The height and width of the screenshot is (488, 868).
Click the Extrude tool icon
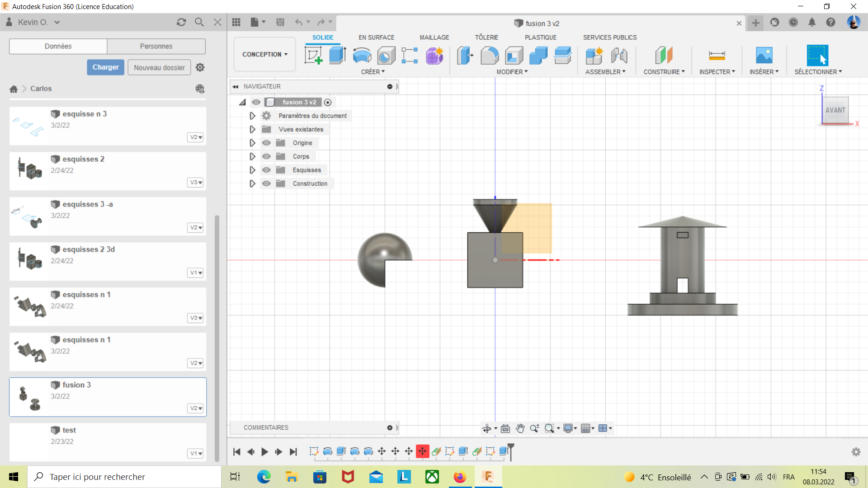coord(337,56)
